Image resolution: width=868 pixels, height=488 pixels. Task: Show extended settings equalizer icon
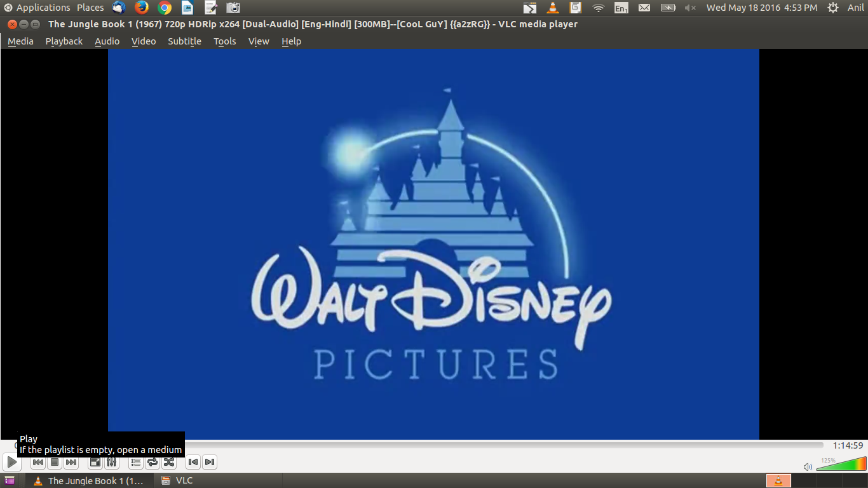(111, 463)
